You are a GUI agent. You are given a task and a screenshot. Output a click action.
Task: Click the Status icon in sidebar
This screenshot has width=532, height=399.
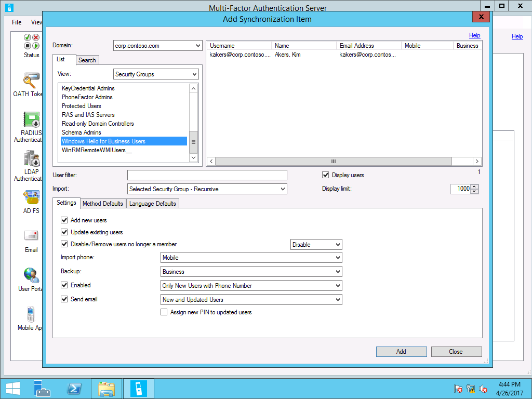click(31, 42)
